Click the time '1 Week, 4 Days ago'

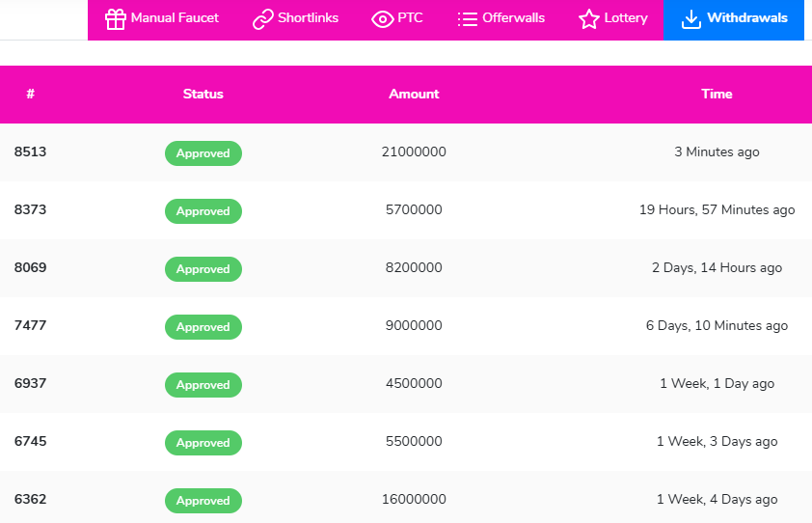tap(717, 500)
